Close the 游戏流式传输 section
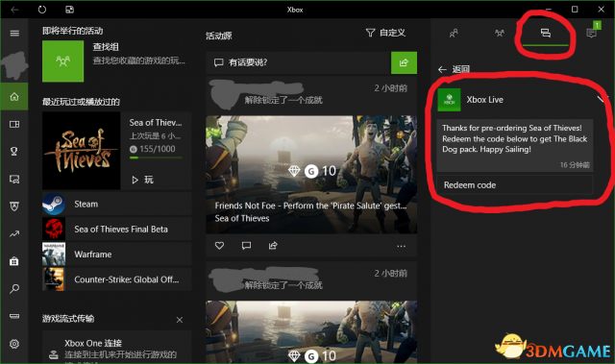The height and width of the screenshot is (364, 615). pyautogui.click(x=180, y=320)
